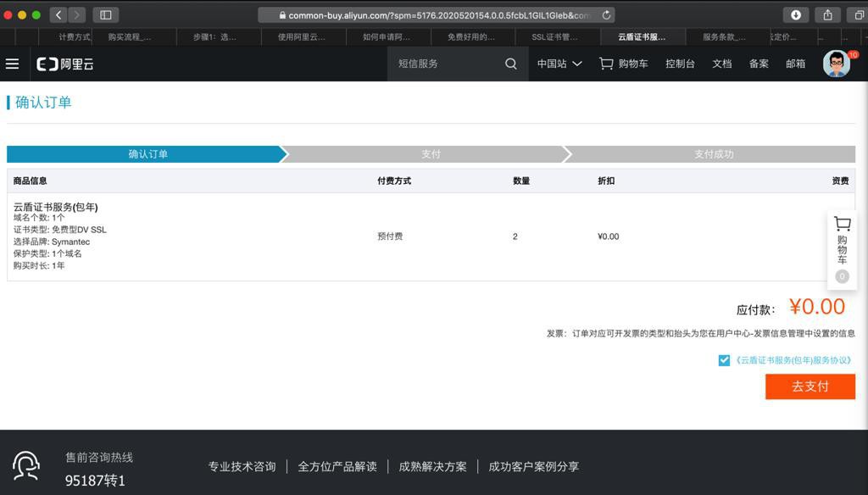Click the hotline number 95187转1

[95, 480]
